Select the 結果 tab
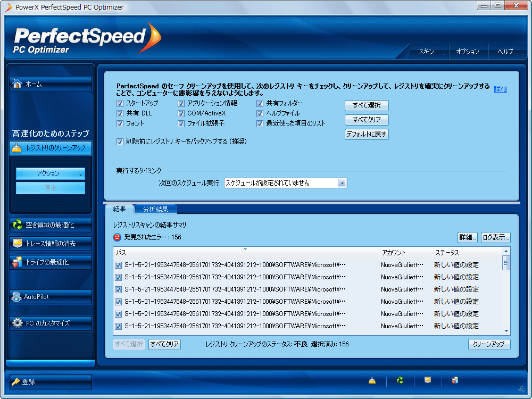 [x=119, y=209]
